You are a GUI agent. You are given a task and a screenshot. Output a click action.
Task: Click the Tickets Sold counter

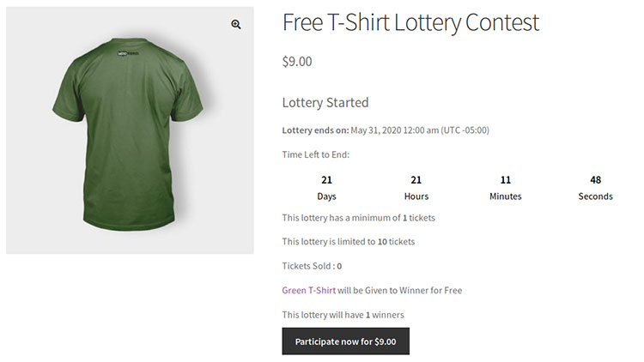click(312, 266)
